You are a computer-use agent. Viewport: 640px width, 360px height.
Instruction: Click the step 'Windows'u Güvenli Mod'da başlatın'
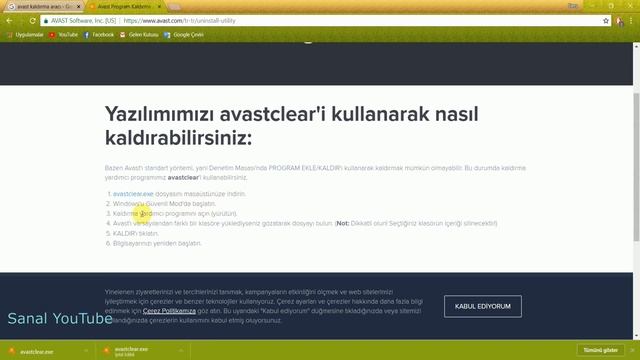point(164,204)
